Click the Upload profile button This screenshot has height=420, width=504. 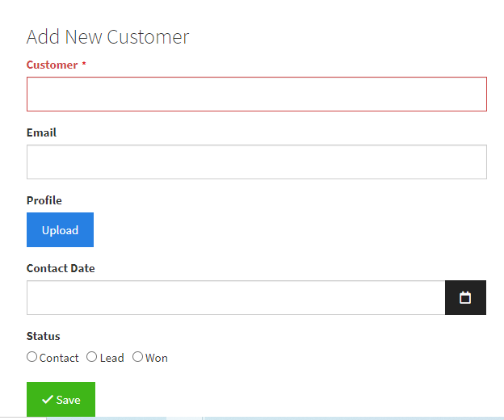tap(60, 229)
